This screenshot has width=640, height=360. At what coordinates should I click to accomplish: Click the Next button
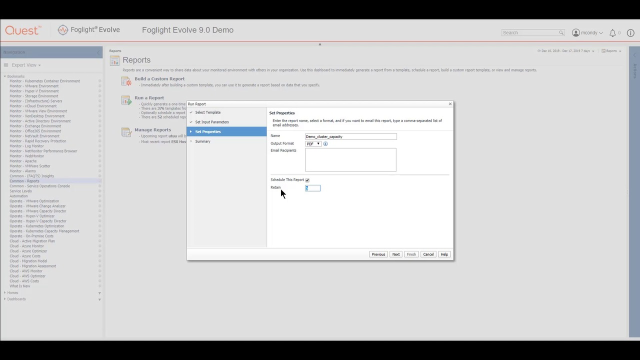coord(396,254)
